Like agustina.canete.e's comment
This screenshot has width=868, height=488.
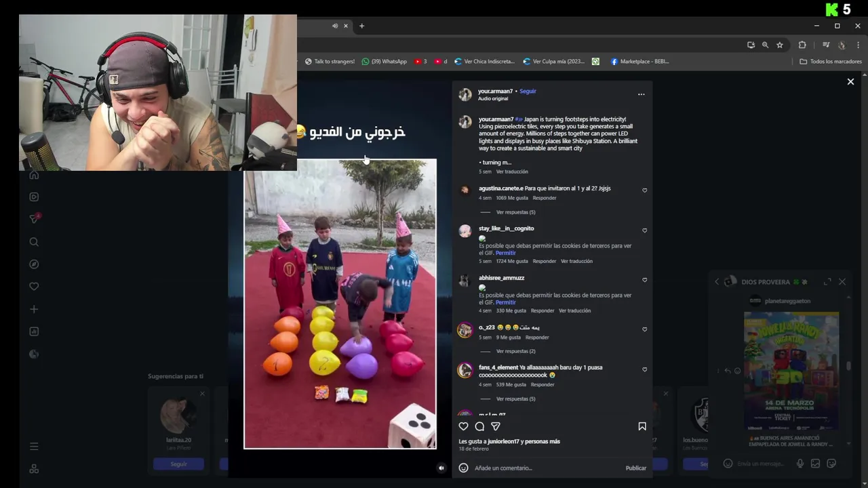point(644,190)
